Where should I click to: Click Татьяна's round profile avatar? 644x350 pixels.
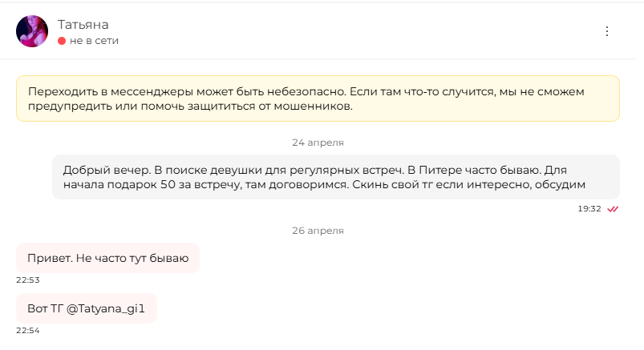tap(32, 31)
